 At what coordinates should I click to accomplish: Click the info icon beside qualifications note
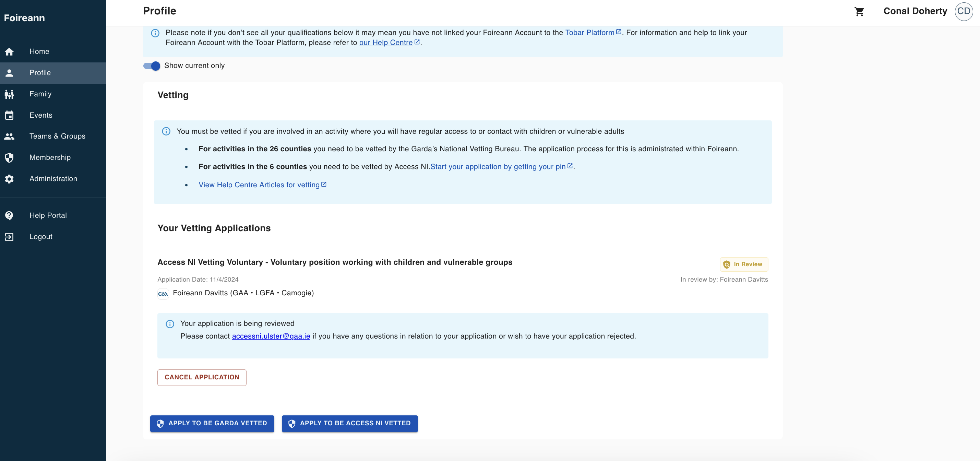155,33
